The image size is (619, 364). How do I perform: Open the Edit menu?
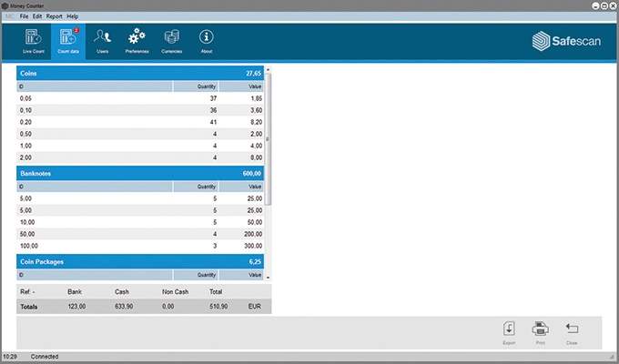(x=37, y=16)
